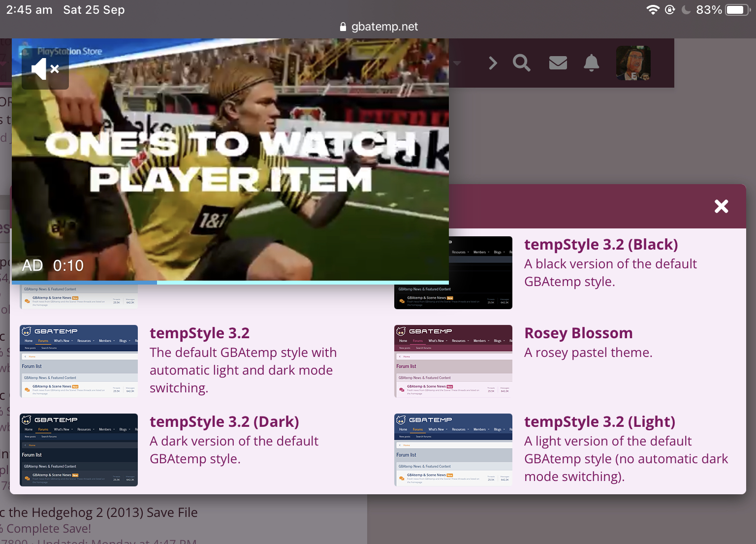This screenshot has width=756, height=544.
Task: Open the site search
Action: 522,63
